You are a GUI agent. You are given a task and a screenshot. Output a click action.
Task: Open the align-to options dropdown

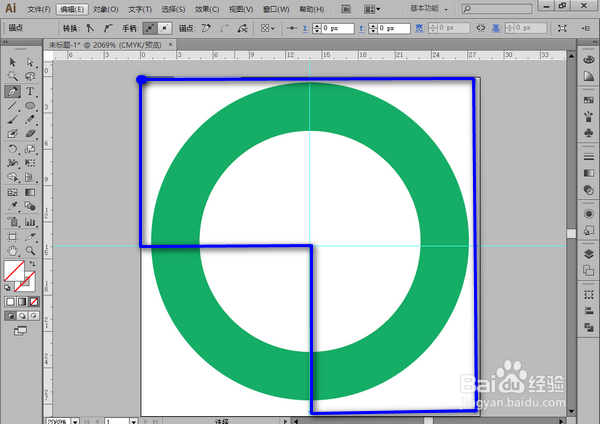(x=267, y=28)
